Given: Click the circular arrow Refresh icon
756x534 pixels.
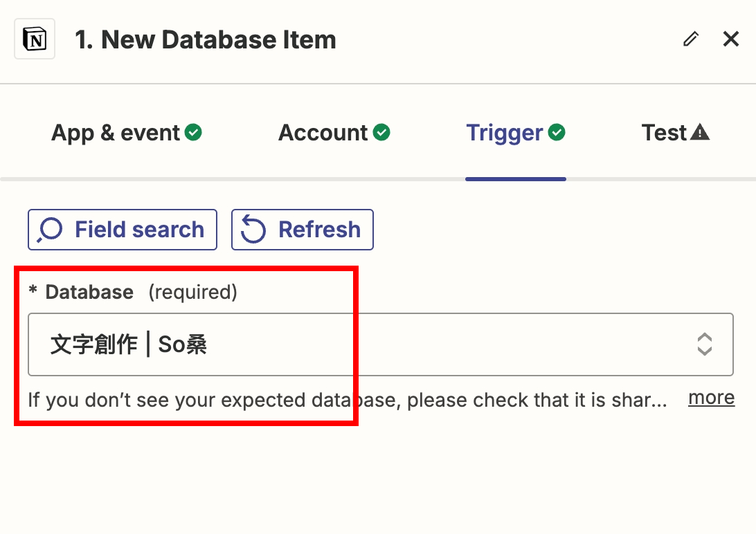Looking at the screenshot, I should click(253, 230).
